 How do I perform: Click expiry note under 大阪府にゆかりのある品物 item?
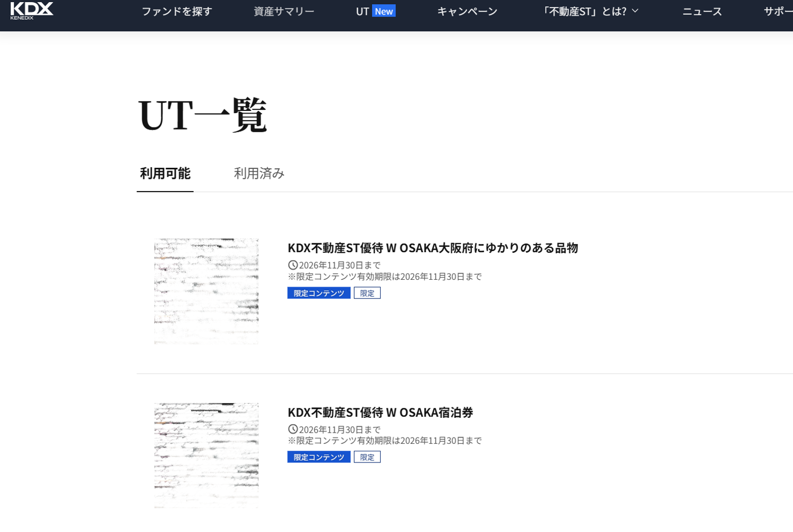click(x=385, y=277)
